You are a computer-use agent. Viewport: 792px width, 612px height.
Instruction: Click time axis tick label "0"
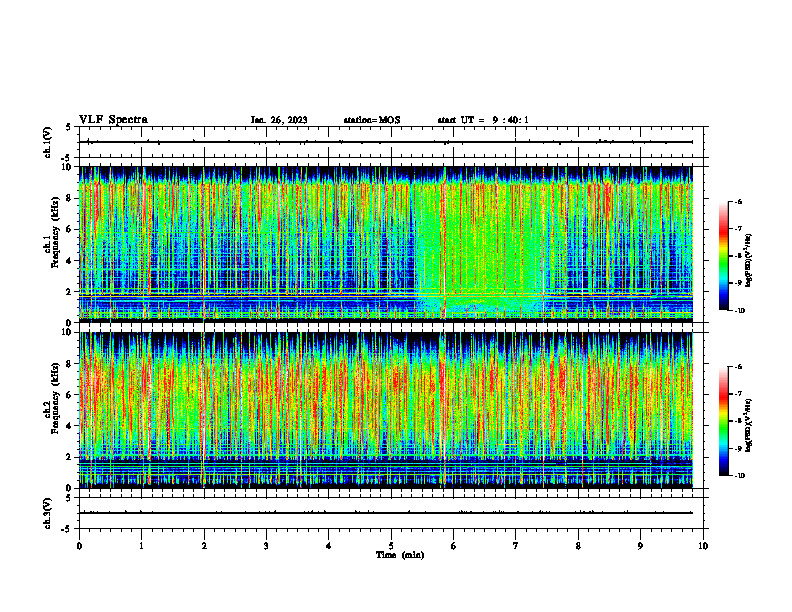coord(79,546)
